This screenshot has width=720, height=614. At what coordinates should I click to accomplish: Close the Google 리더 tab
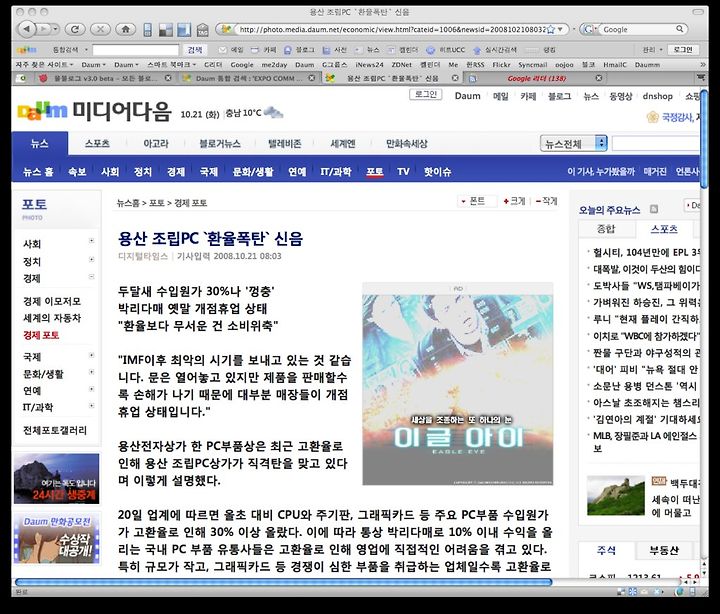click(x=599, y=79)
